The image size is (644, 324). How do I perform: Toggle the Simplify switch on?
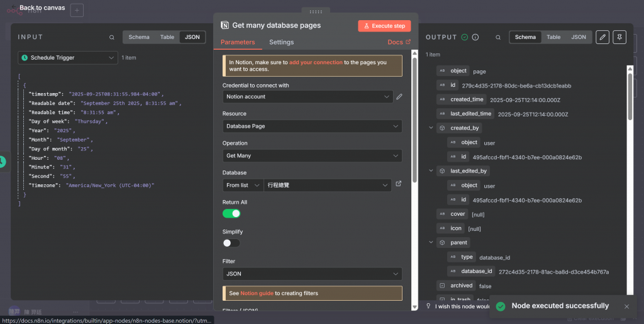[231, 243]
